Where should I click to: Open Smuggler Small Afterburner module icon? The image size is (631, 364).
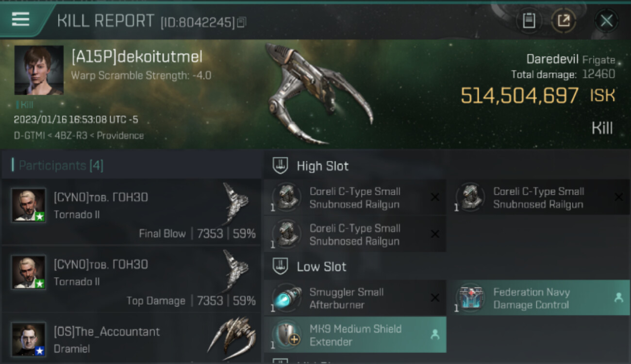tap(286, 298)
